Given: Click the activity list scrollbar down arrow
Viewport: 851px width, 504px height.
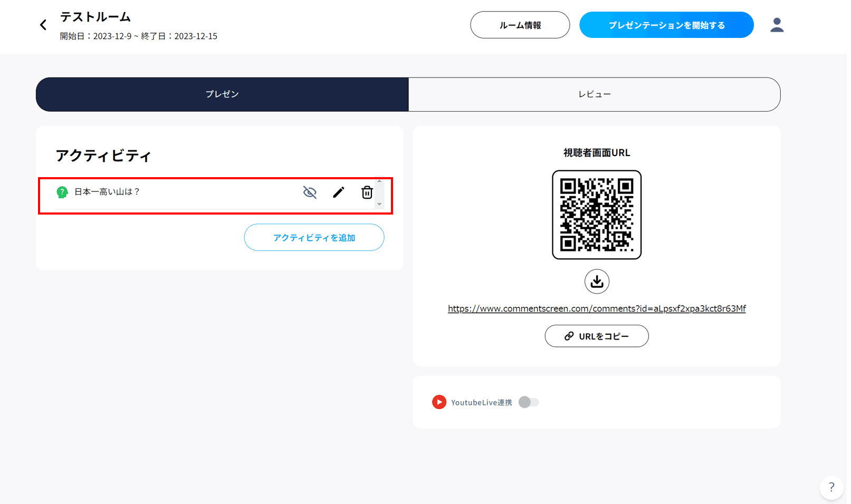Looking at the screenshot, I should pyautogui.click(x=379, y=205).
